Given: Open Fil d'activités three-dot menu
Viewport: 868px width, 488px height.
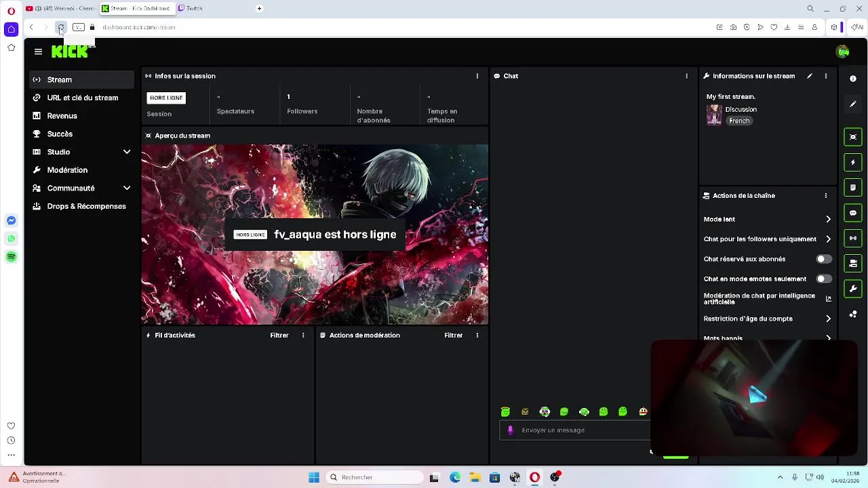Looking at the screenshot, I should pos(303,335).
